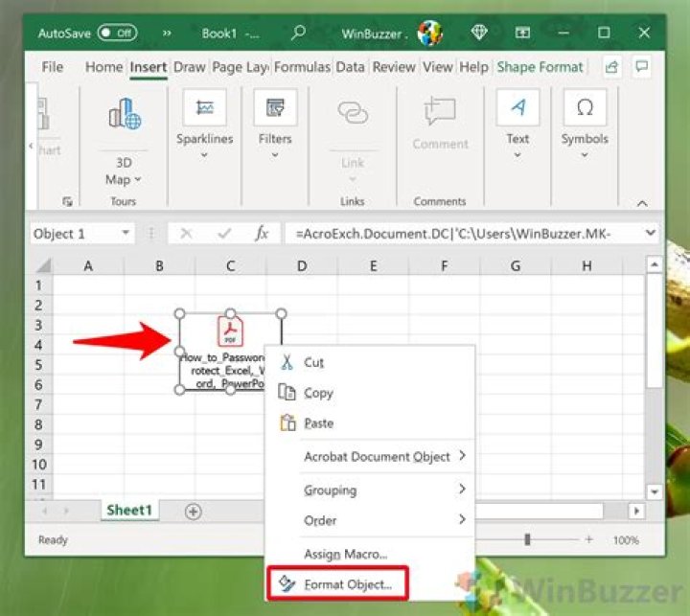Click the horizontal scrollbar right arrow
The width and height of the screenshot is (690, 616).
[x=636, y=511]
